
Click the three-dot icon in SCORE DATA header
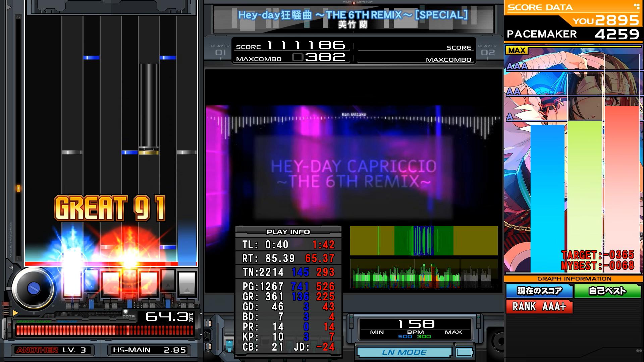[x=636, y=6]
